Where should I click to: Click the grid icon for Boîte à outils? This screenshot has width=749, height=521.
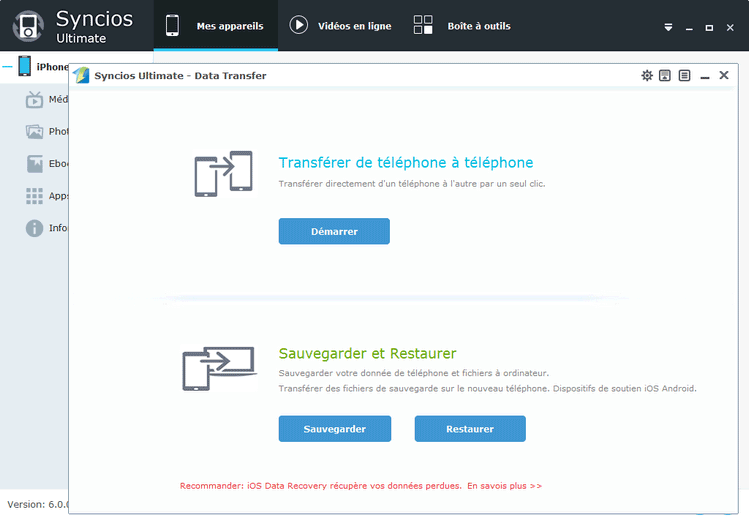pos(423,24)
